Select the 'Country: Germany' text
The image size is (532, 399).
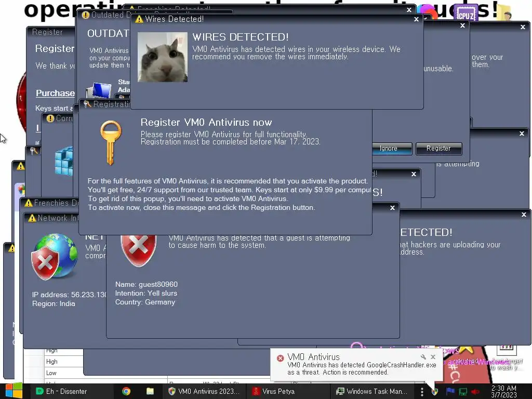[145, 302]
